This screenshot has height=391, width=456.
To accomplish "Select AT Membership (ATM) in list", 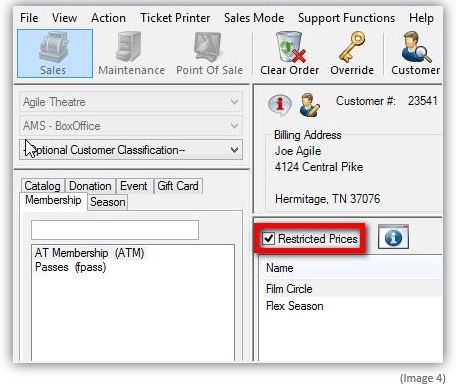I will tap(89, 253).
